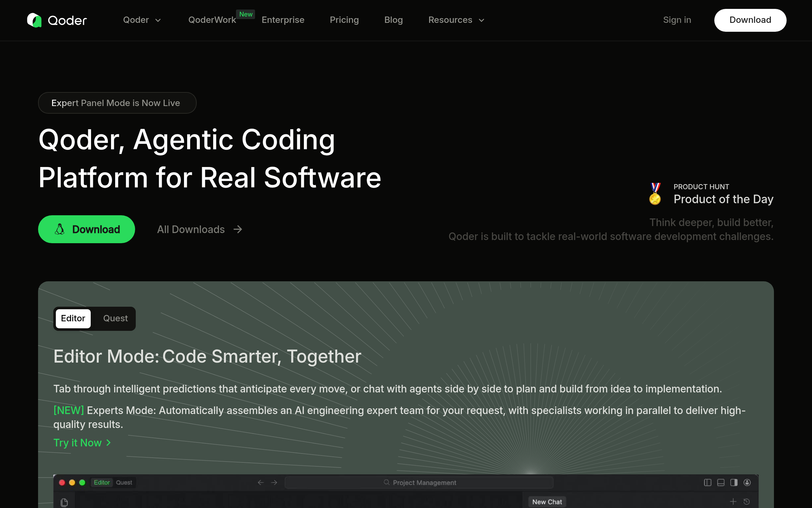Screen dimensions: 812x508
Task: Click the chat history clock icon
Action: pyautogui.click(x=747, y=502)
